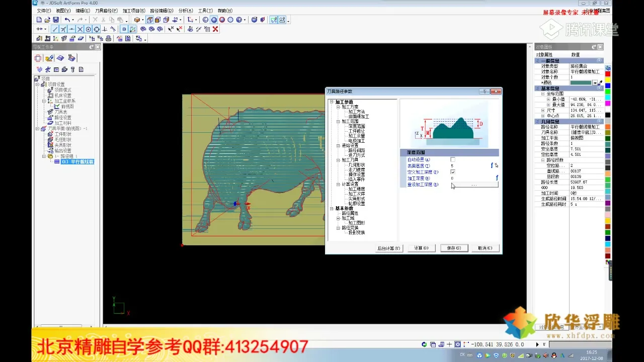
Task: Click the Open file folder icon
Action: (47, 20)
